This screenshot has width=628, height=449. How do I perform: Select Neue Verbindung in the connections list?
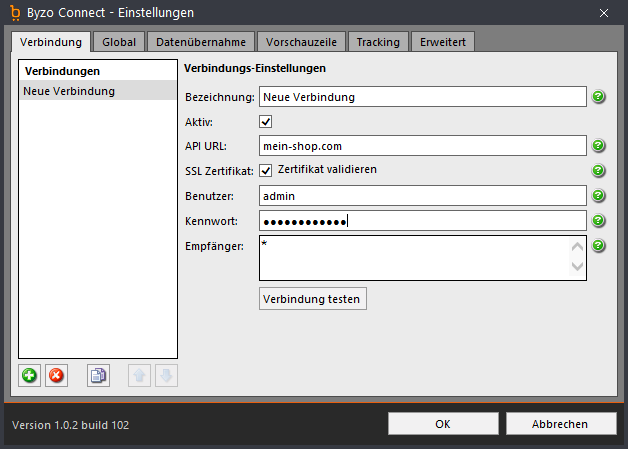click(x=98, y=91)
